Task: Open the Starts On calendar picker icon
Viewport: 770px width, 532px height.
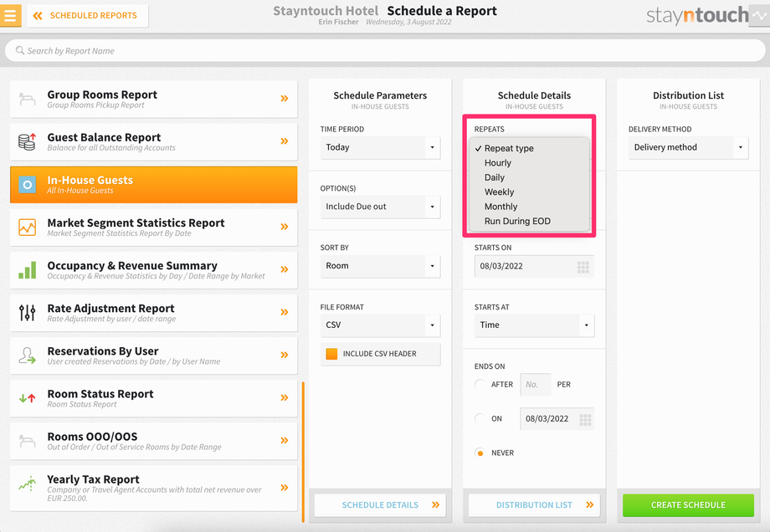Action: pyautogui.click(x=583, y=267)
